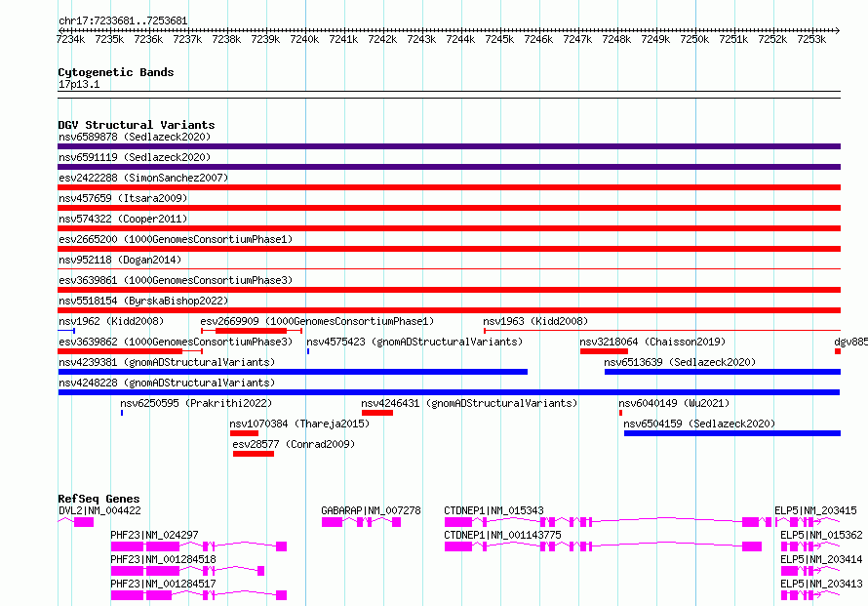
Task: Open the nsv6513639 Sedlazeck2020 variant
Action: 723,372
